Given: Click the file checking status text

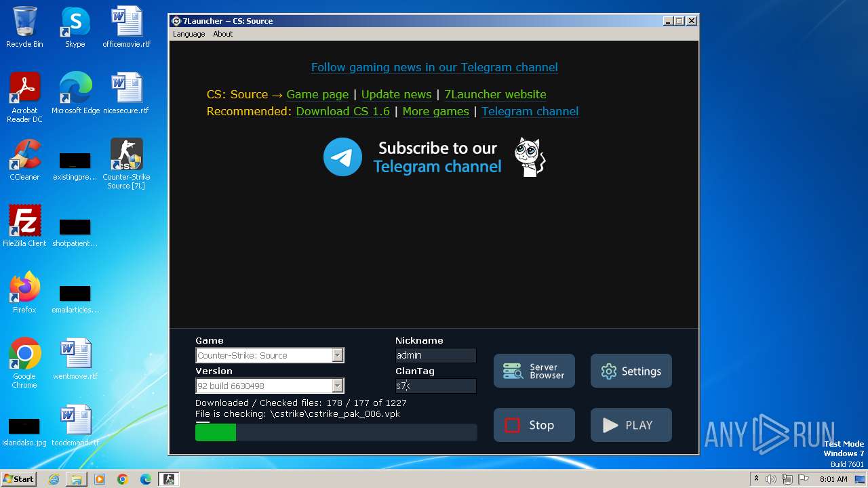Looking at the screenshot, I should tap(298, 413).
